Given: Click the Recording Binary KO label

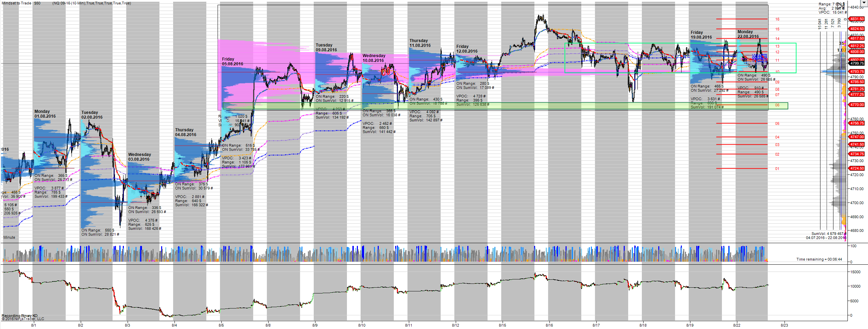Looking at the screenshot, I should [20, 316].
